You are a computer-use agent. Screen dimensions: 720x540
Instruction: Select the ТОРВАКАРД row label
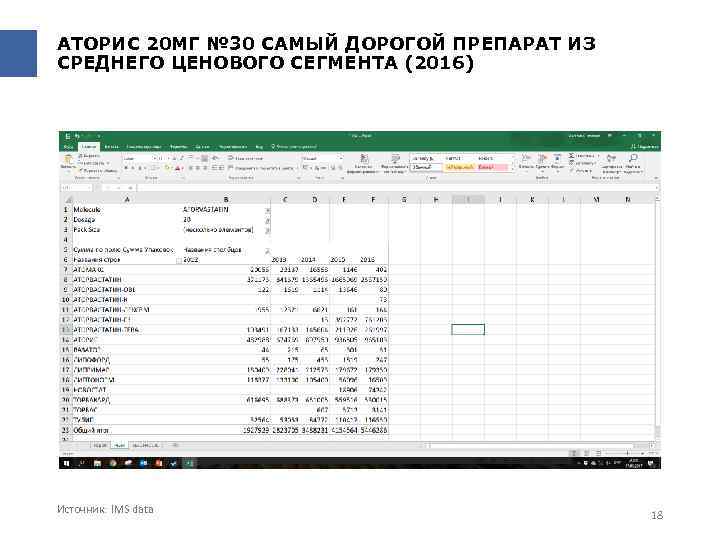click(92, 400)
